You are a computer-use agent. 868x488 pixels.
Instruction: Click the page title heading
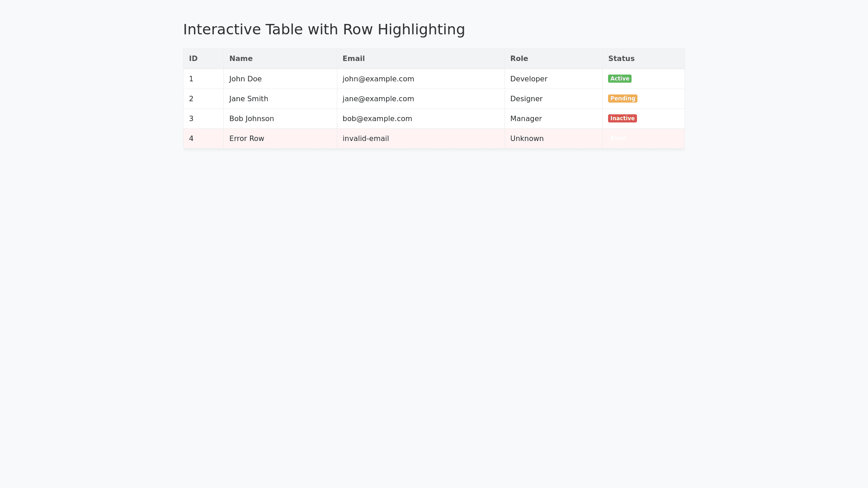[x=324, y=29]
